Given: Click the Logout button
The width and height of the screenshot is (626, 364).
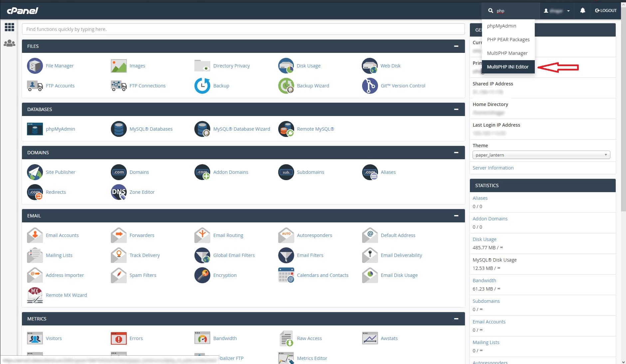Looking at the screenshot, I should 606,11.
